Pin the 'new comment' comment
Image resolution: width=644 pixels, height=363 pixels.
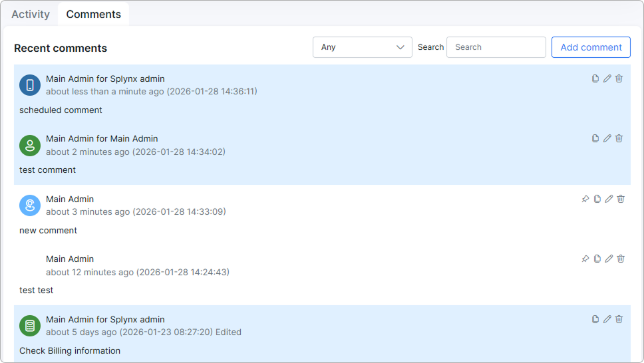point(585,199)
